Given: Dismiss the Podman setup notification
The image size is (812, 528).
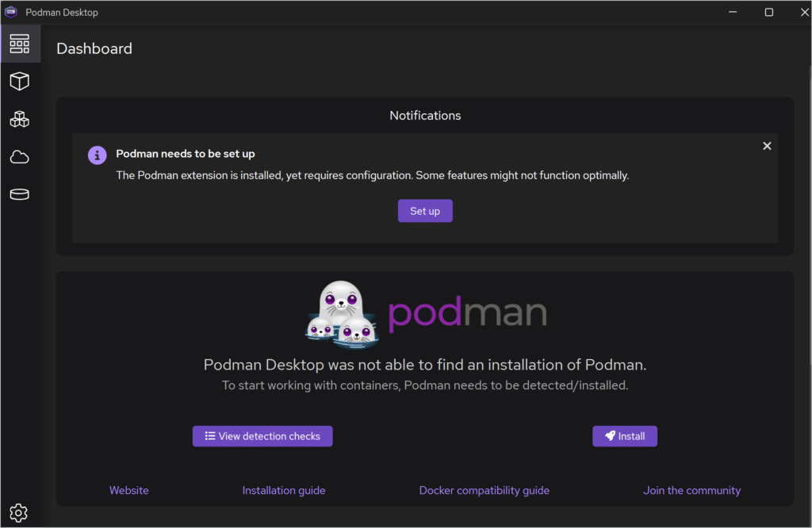Looking at the screenshot, I should (767, 146).
